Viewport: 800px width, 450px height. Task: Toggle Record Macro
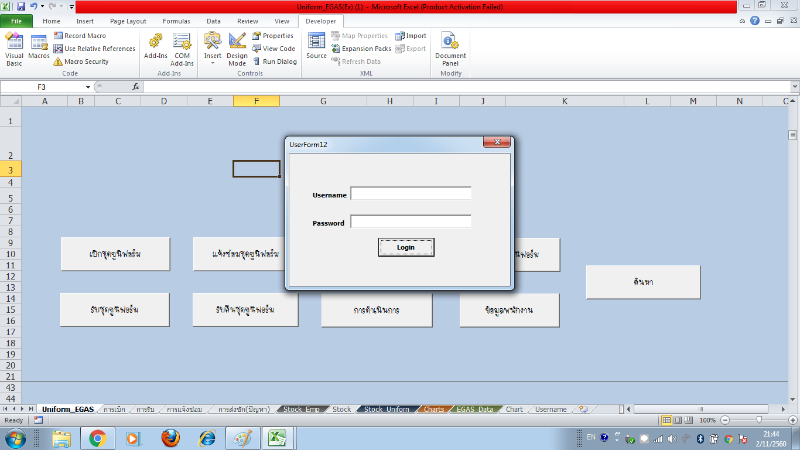[85, 35]
